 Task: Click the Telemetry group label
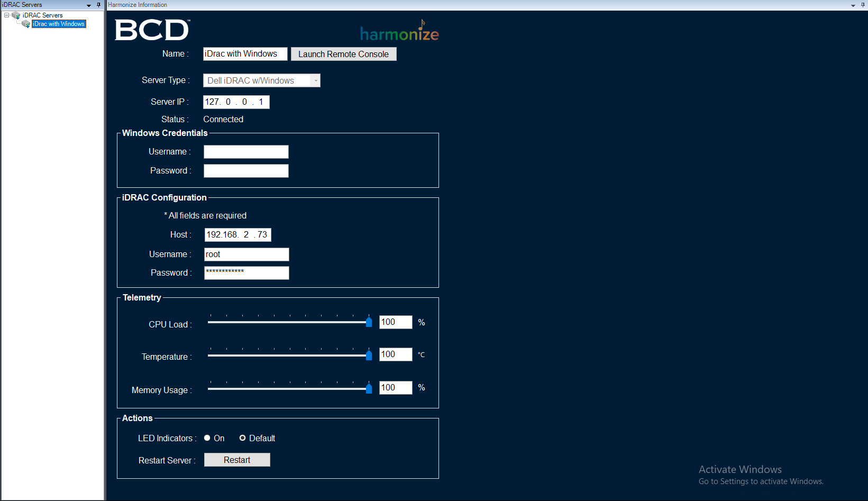142,298
